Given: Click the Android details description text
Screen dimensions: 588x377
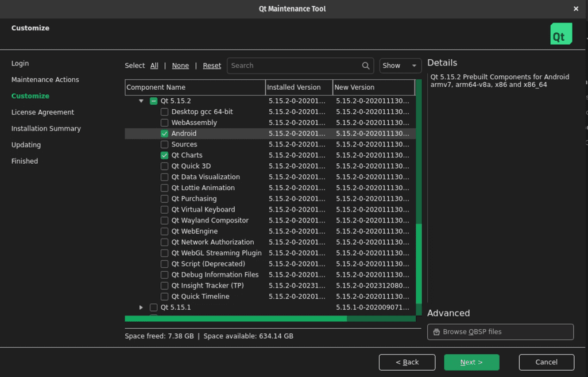Looking at the screenshot, I should pos(500,80).
